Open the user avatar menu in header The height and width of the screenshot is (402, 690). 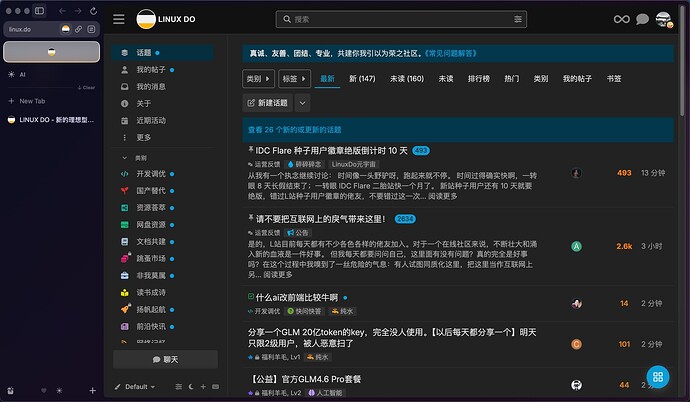tap(664, 19)
